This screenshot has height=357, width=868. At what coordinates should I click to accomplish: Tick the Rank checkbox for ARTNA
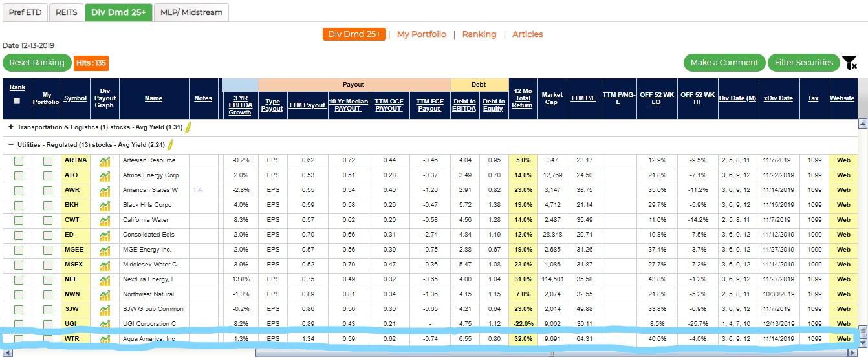pyautogui.click(x=18, y=160)
